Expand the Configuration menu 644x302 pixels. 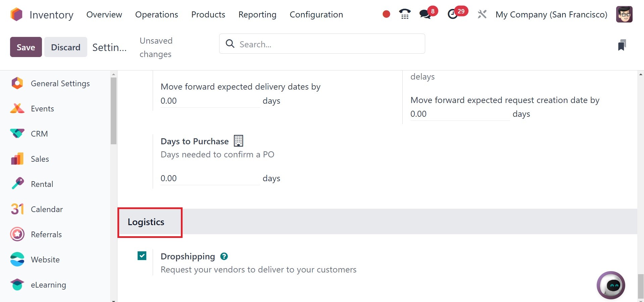[x=316, y=14]
